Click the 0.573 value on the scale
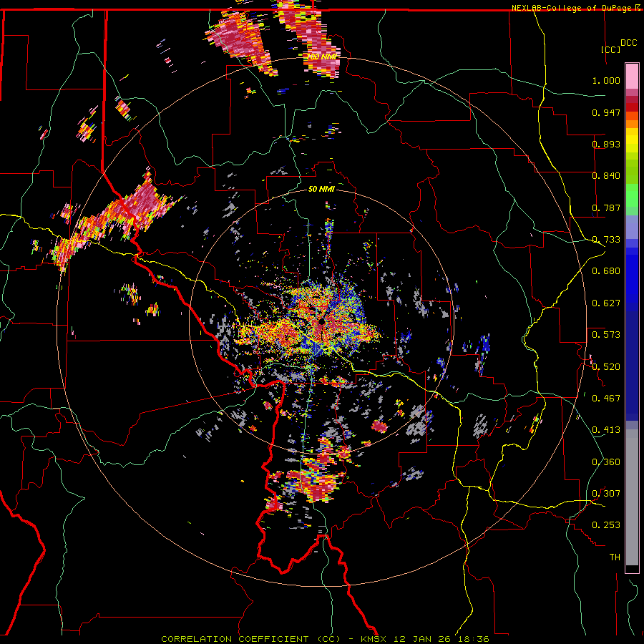 pos(606,334)
